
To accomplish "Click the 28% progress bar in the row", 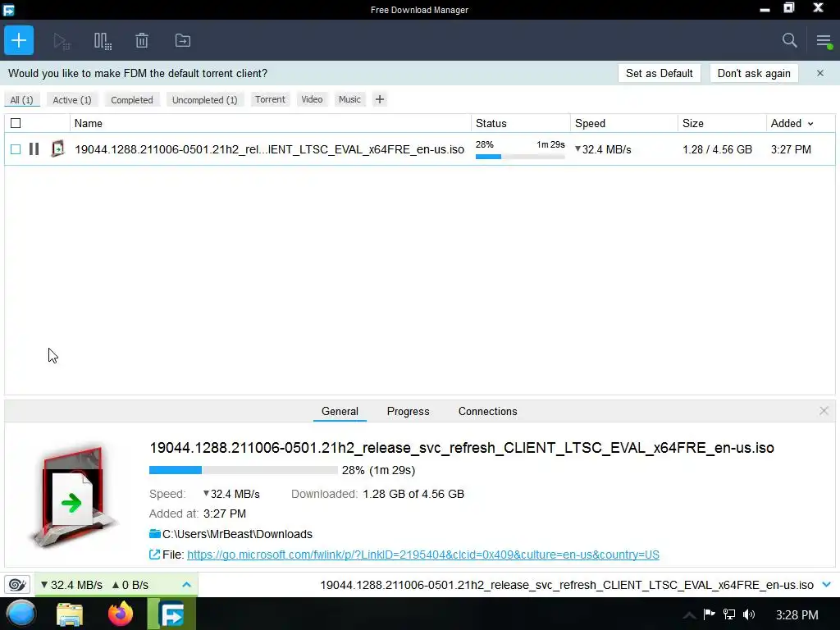I will pyautogui.click(x=519, y=157).
